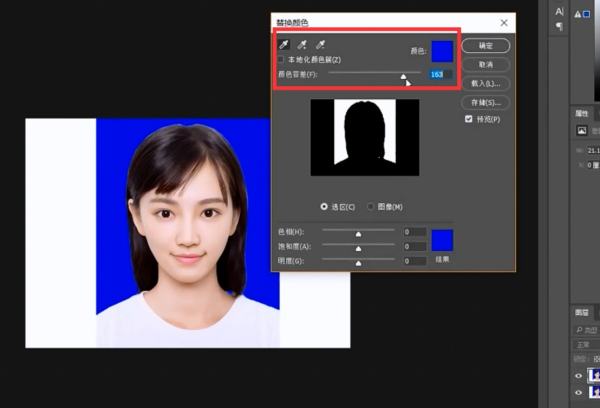Click the Fuzziness slider handle
This screenshot has height=408, width=600.
click(404, 76)
